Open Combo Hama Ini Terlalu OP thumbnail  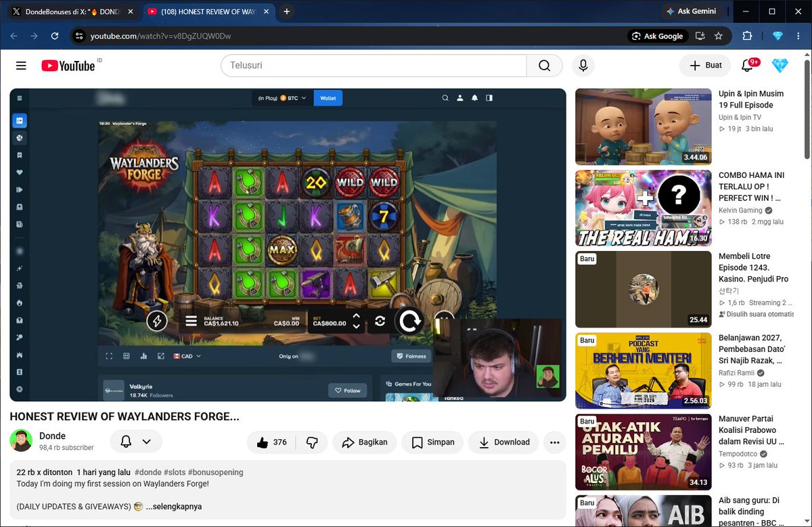644,208
